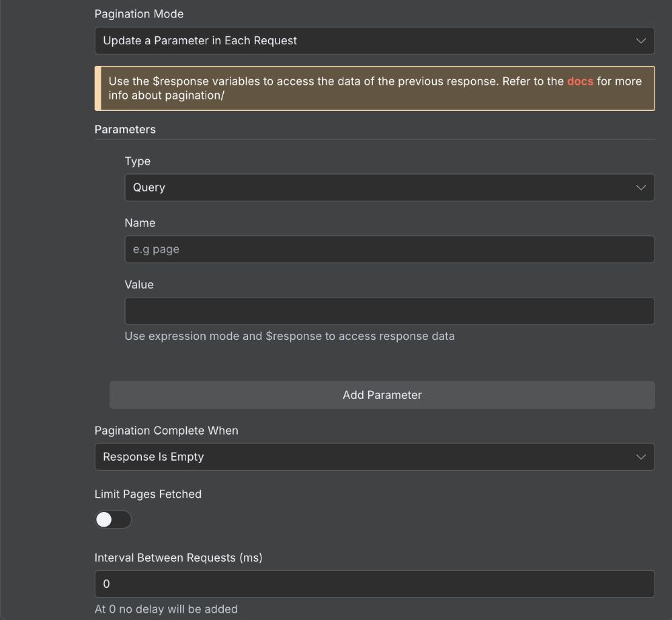Click the $response warning notice banner
This screenshot has width=672, height=620.
[374, 88]
